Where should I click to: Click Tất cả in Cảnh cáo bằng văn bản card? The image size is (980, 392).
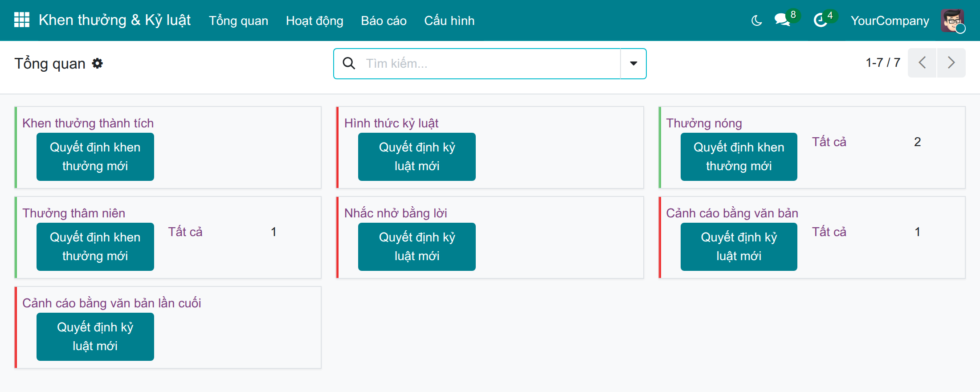coord(829,232)
